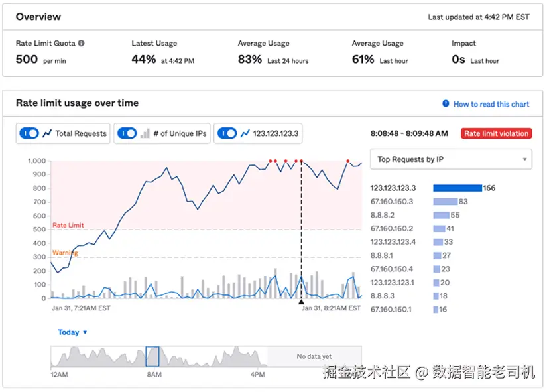
Task: Select the 123.123.123.3 bar with 166 requests
Action: (x=457, y=188)
